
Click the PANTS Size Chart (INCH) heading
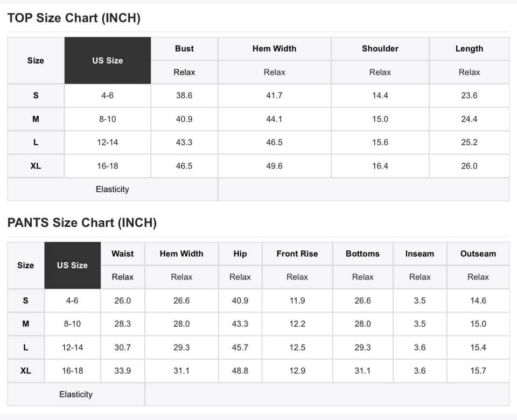[82, 222]
